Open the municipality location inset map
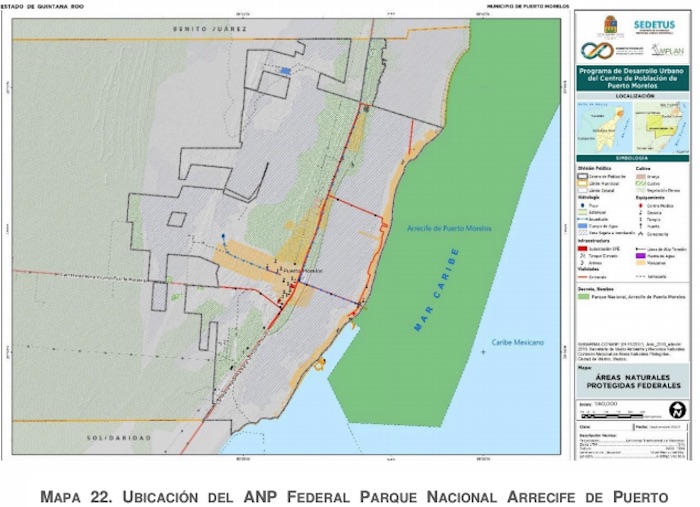This screenshot has height=507, width=700. 660,125
